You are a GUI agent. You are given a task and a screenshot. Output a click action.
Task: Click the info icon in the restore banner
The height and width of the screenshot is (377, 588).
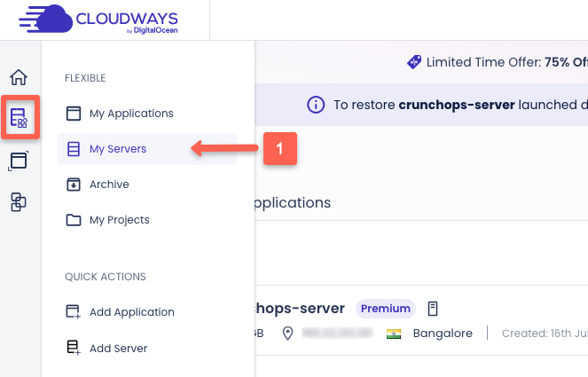click(316, 105)
